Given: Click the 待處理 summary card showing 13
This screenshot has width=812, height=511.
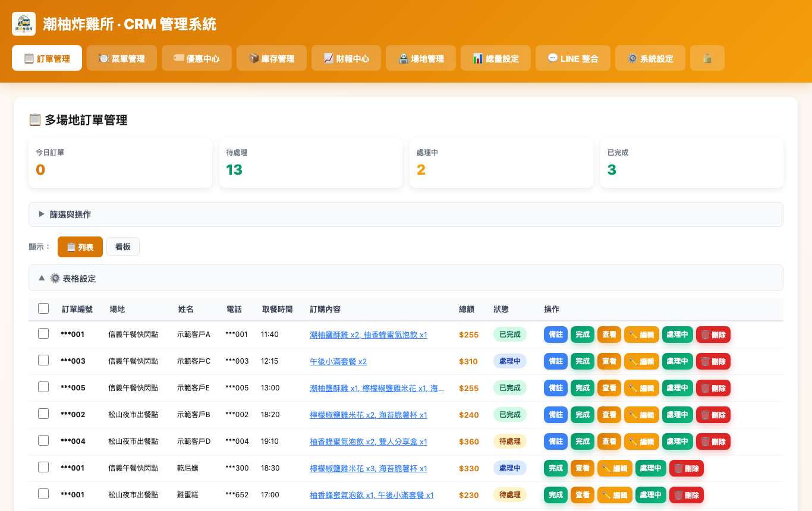Looking at the screenshot, I should (x=311, y=163).
